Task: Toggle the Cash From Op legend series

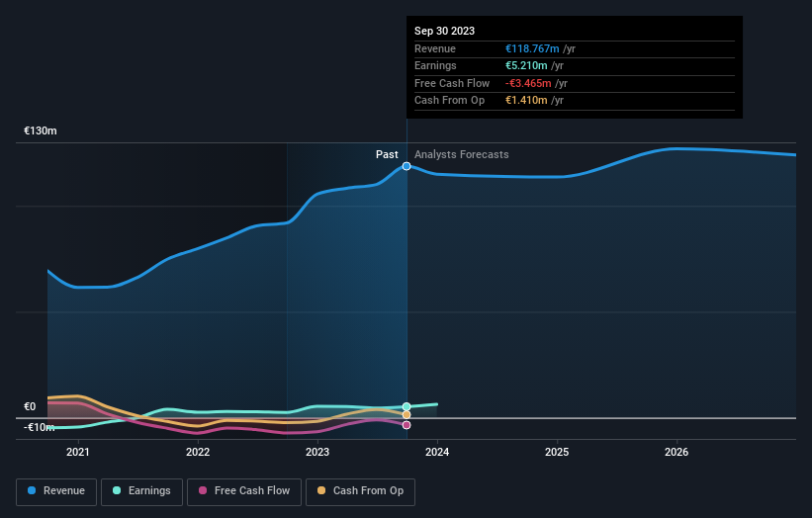Action: [x=360, y=491]
